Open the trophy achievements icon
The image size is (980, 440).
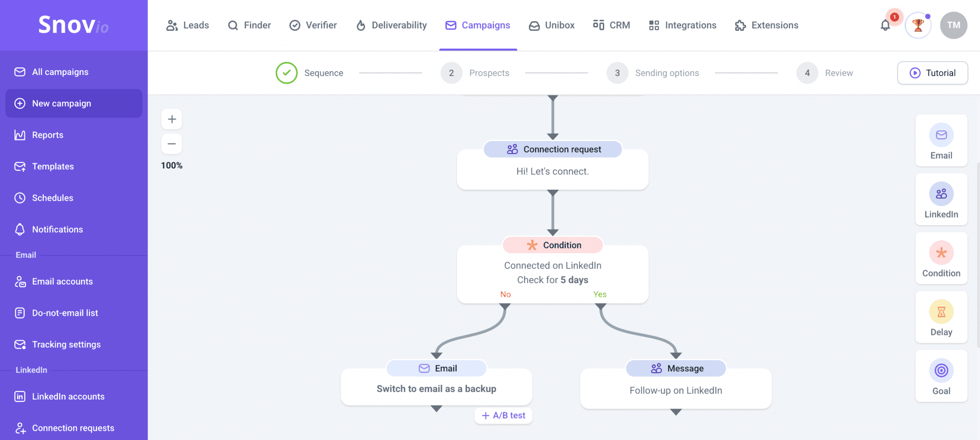pos(918,26)
